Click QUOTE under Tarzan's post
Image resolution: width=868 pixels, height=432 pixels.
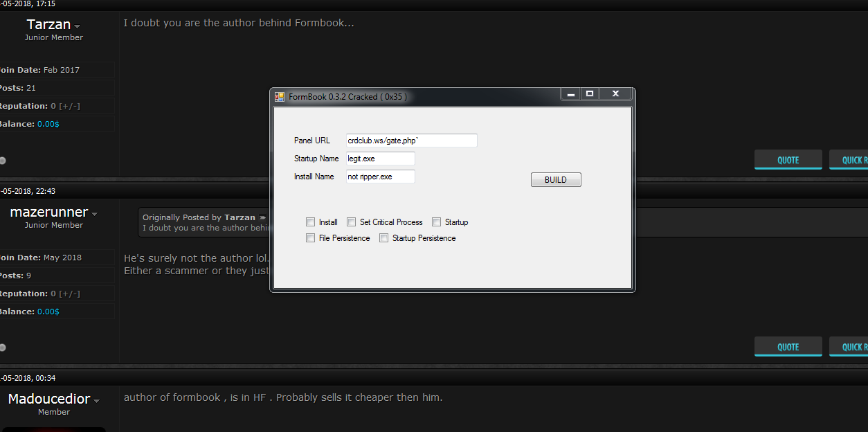point(788,160)
